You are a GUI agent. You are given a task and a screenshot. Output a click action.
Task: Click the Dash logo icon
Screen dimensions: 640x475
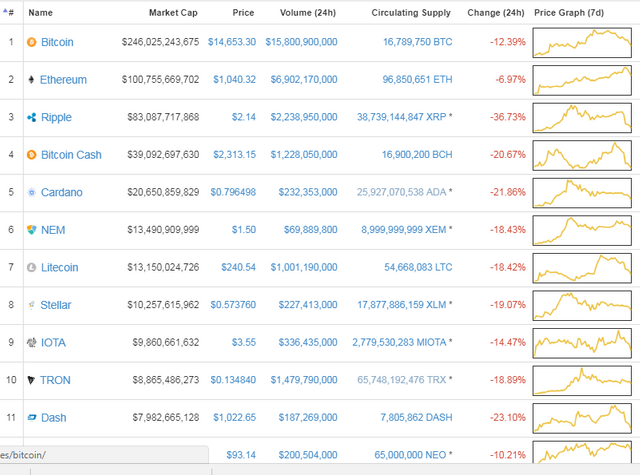31,417
